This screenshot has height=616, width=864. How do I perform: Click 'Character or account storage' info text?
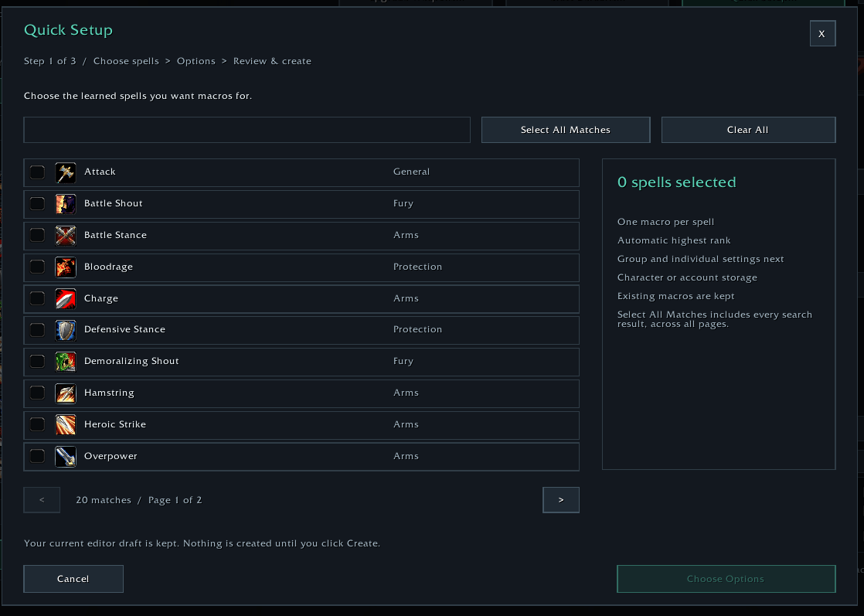tap(687, 277)
